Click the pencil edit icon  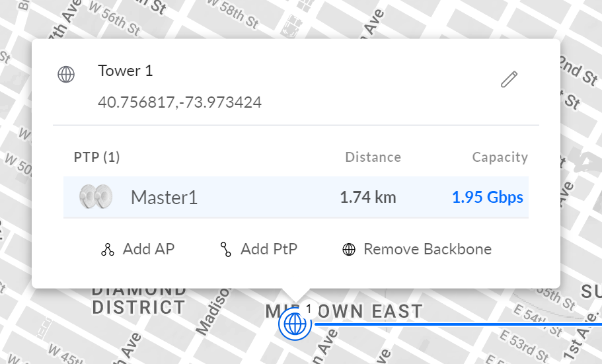pyautogui.click(x=508, y=79)
